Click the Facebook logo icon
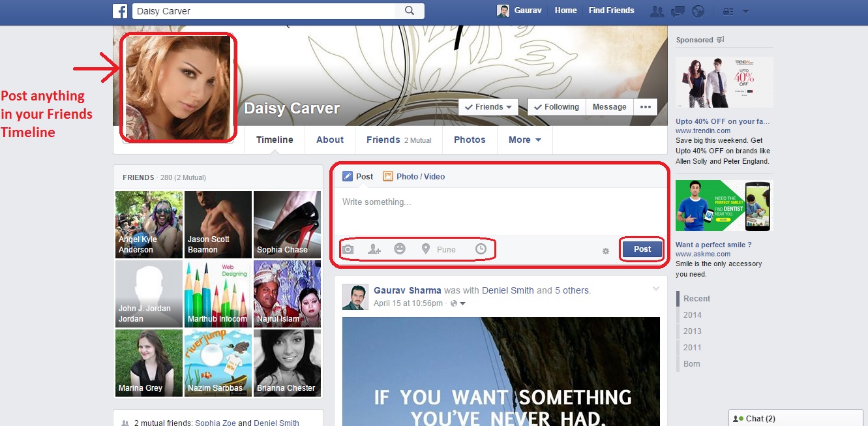868x426 pixels. point(120,11)
